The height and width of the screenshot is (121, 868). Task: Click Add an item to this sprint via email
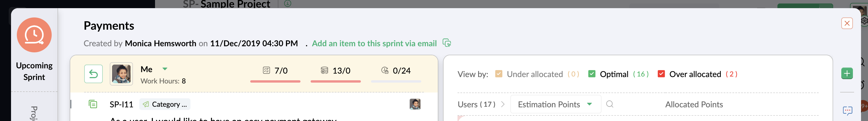(374, 43)
